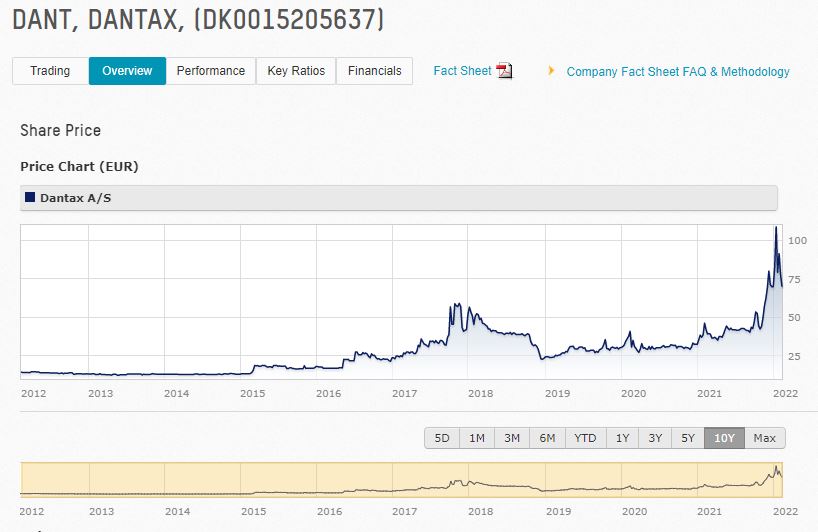This screenshot has height=532, width=818.
Task: Open the Fact Sheet PDF icon
Action: (x=504, y=71)
